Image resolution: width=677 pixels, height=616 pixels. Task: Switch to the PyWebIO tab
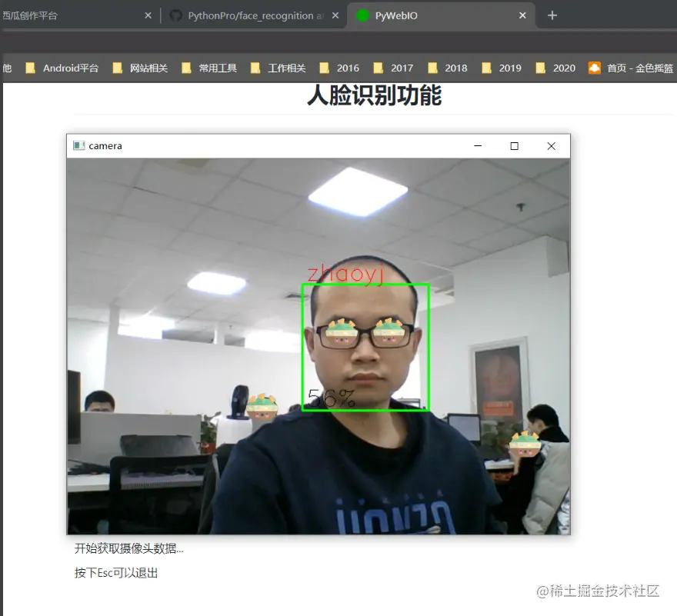click(x=440, y=16)
